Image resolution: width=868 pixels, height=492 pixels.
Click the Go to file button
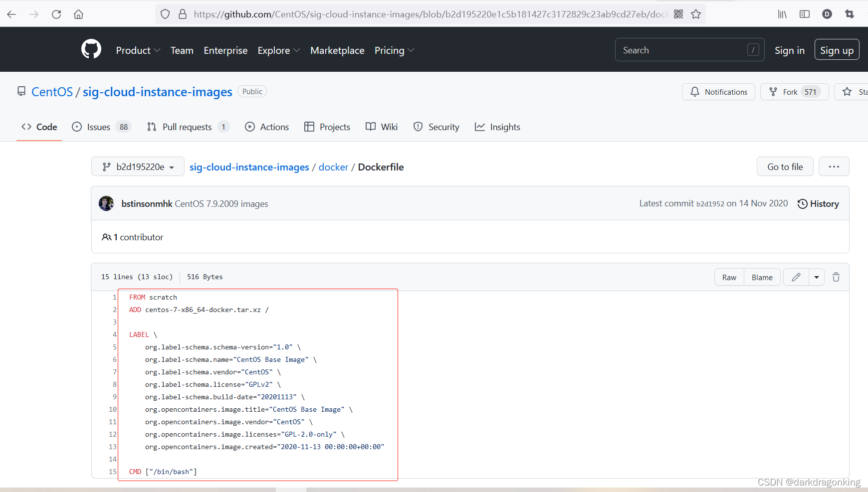785,166
